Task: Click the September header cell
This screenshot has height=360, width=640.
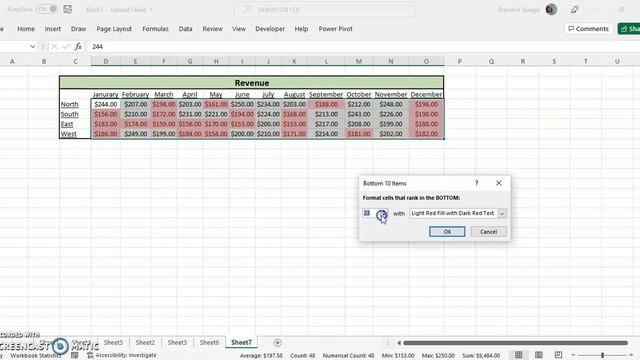Action: pyautogui.click(x=326, y=95)
